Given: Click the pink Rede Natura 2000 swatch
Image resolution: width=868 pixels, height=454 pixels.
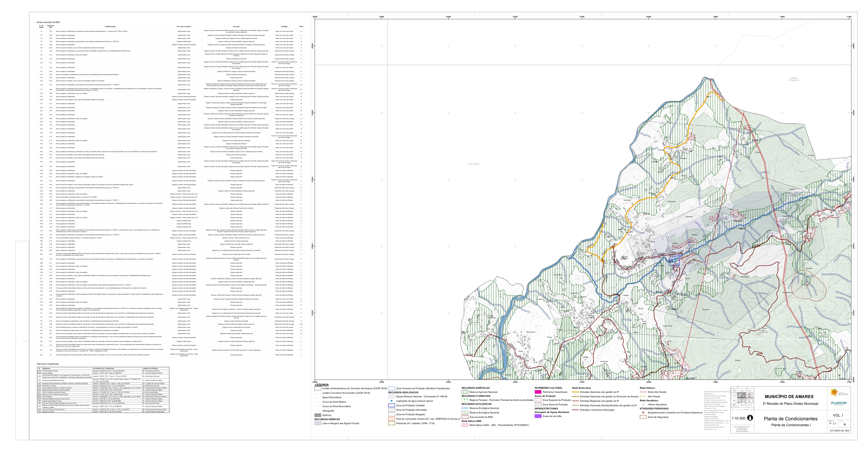Looking at the screenshot, I should [x=465, y=425].
